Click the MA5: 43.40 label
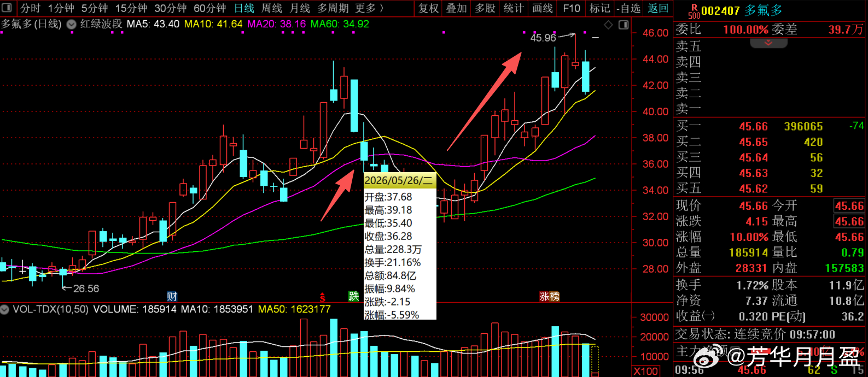Screen dimensions: 868x377 click(x=153, y=24)
